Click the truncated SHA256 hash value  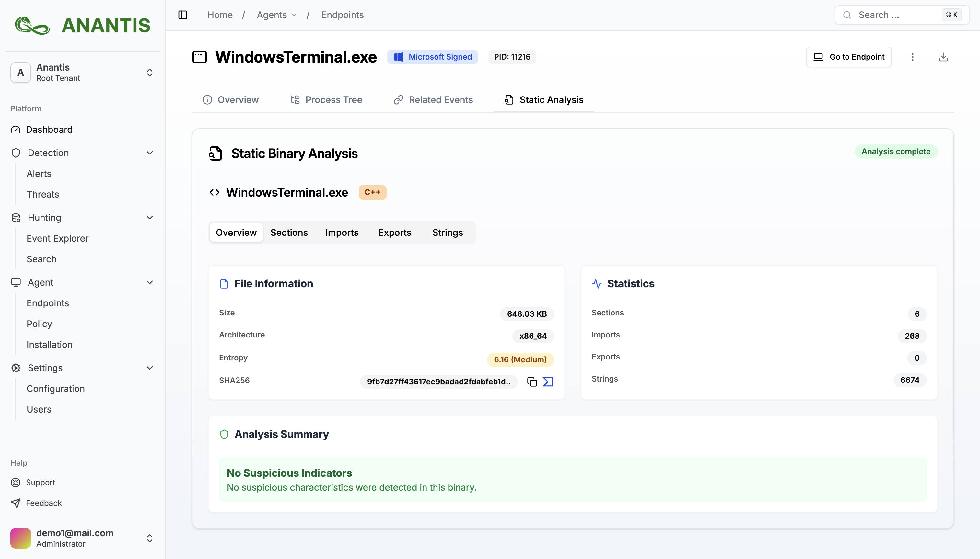[439, 382]
